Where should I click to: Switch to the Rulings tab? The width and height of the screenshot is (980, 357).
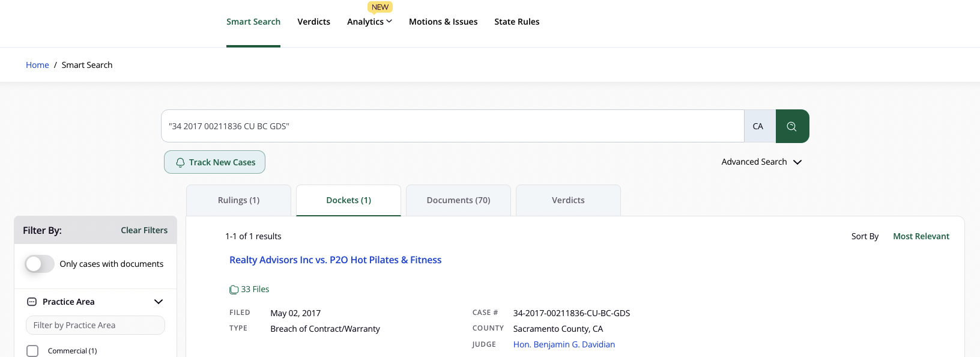[238, 200]
